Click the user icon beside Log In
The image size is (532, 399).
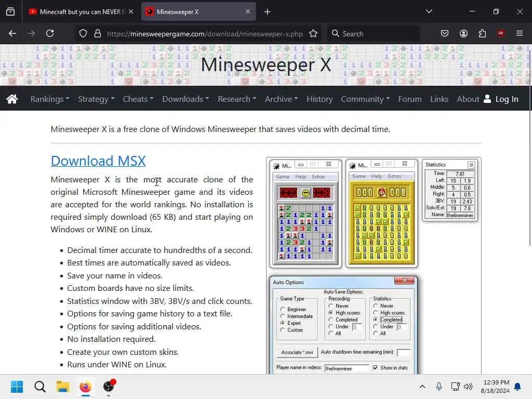(487, 99)
